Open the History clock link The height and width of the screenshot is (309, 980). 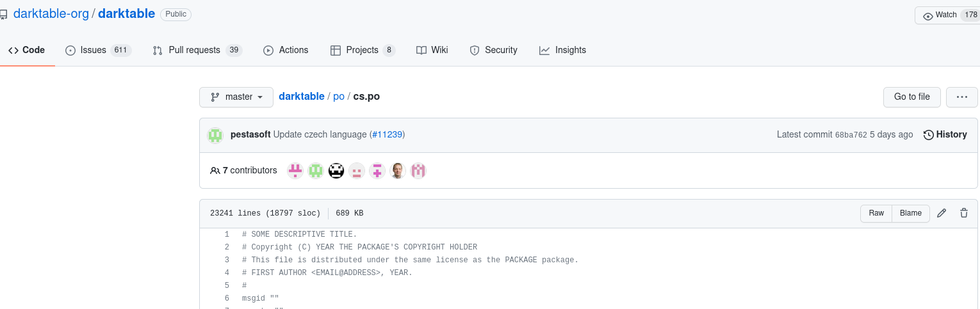pyautogui.click(x=945, y=135)
